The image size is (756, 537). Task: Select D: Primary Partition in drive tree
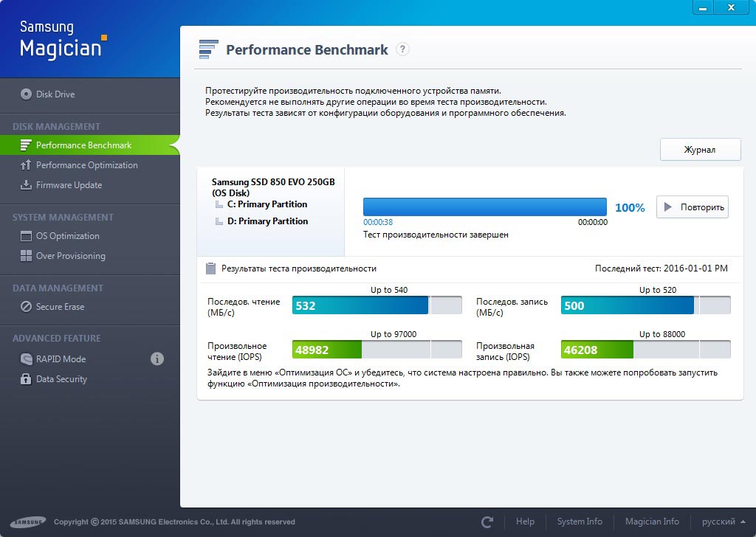point(267,221)
